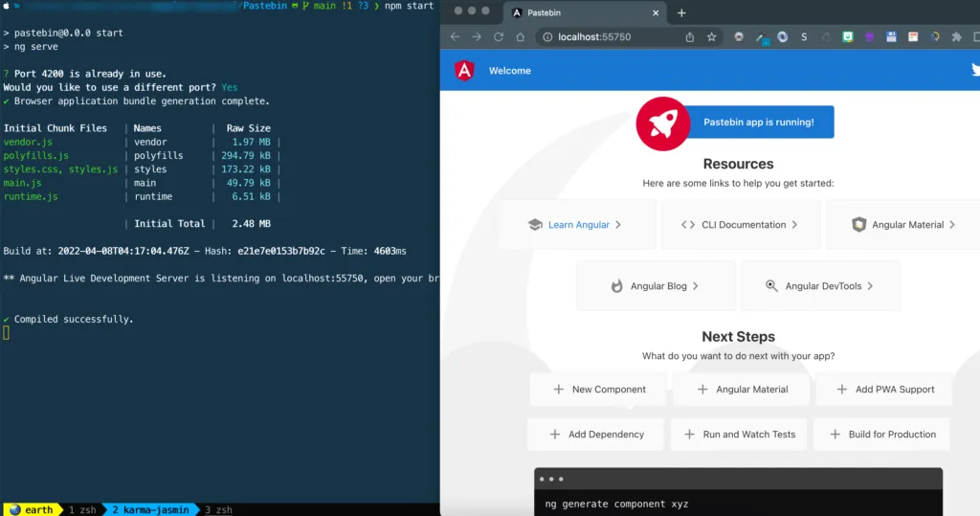Open the share icon in the address bar
Image resolution: width=980 pixels, height=516 pixels.
(690, 37)
